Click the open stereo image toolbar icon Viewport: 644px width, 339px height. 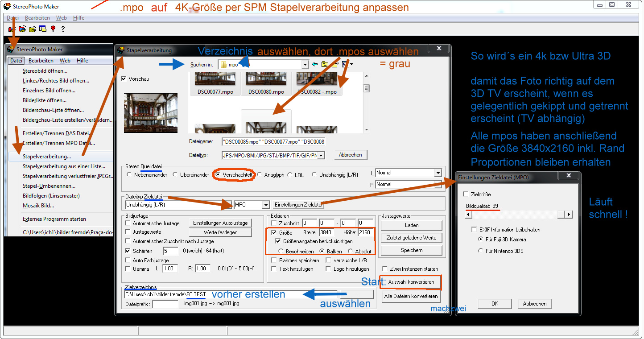pyautogui.click(x=12, y=29)
